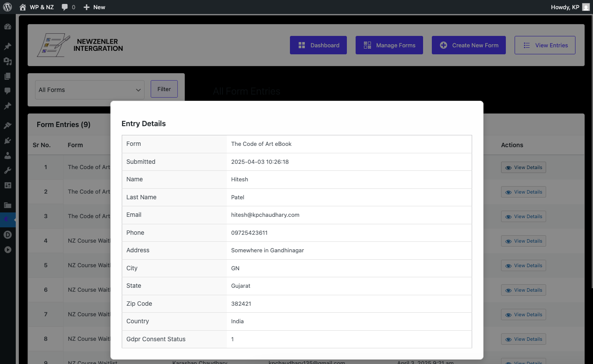Click the WordPress logo in admin bar
Screen dimensions: 593x364
(x=7, y=7)
